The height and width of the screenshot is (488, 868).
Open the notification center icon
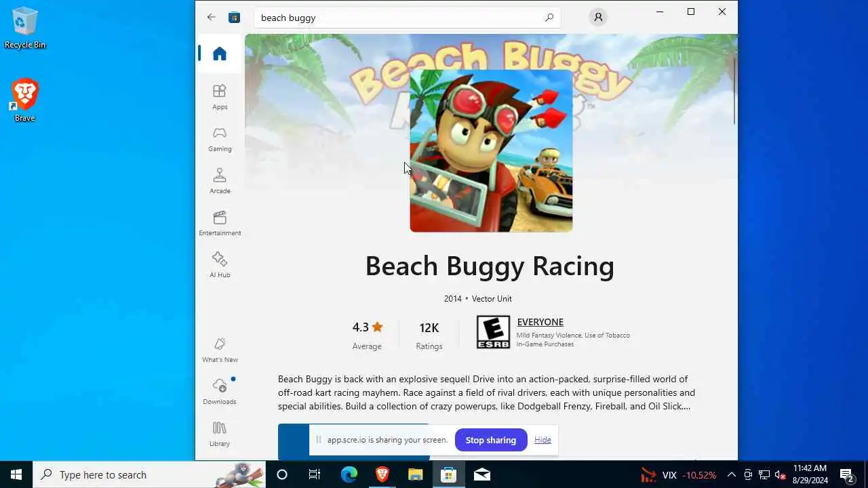(x=847, y=474)
